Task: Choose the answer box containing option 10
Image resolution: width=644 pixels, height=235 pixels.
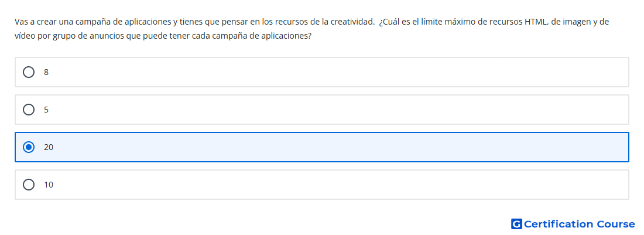Action: click(x=322, y=185)
